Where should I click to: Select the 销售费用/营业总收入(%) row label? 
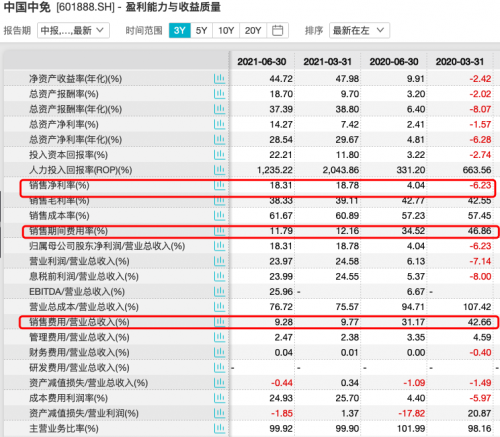tap(79, 322)
